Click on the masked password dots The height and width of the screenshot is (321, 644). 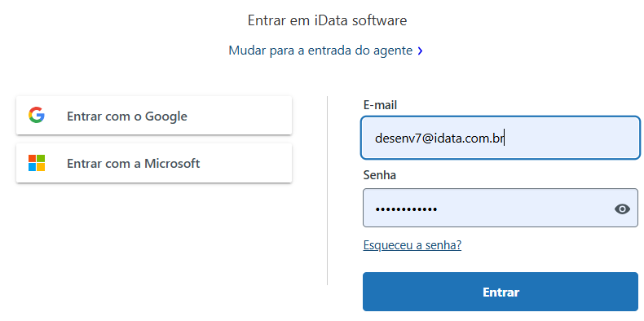tap(406, 209)
